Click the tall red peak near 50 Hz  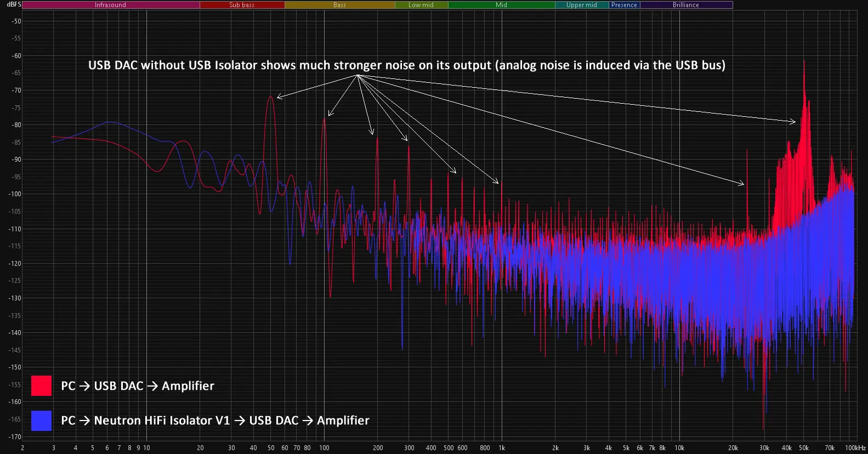pos(270,98)
